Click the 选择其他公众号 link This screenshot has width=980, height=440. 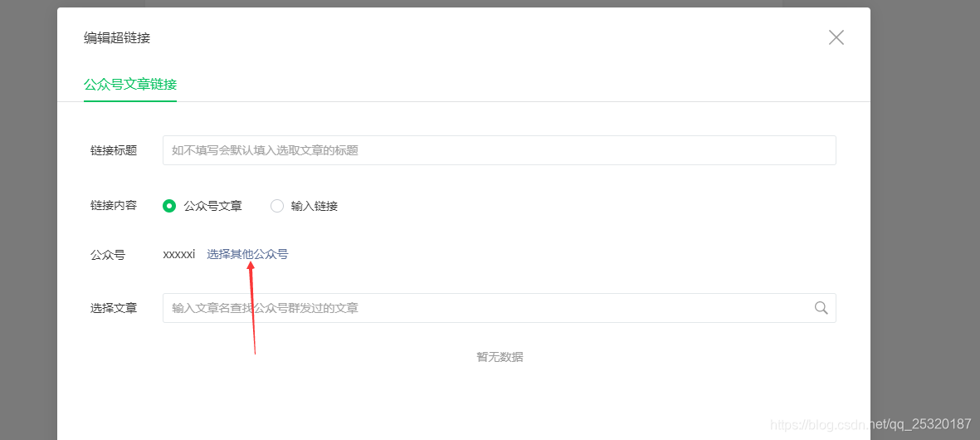pyautogui.click(x=247, y=254)
